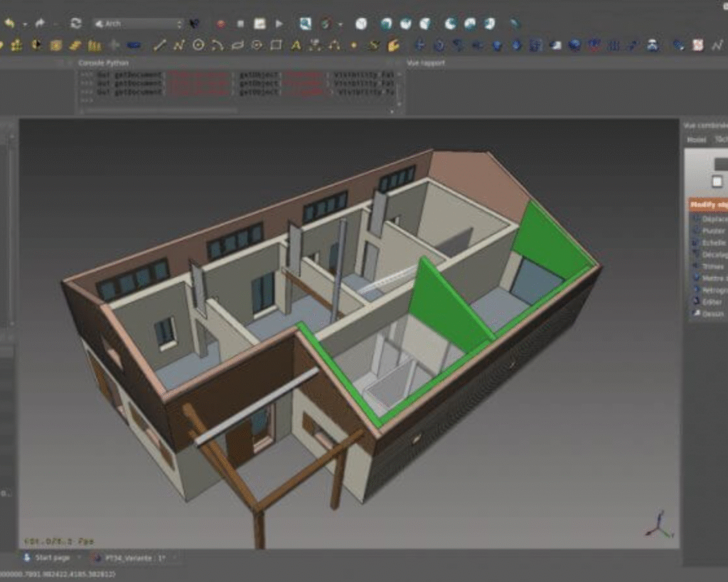Select the Draft Text 'A' tool
Image resolution: width=728 pixels, height=582 pixels.
point(296,45)
